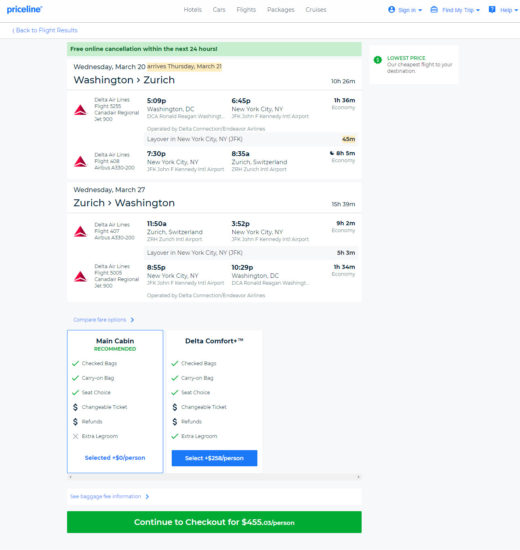The image size is (520, 550).
Task: Click Delta logo for Flight 407
Action: (80, 232)
